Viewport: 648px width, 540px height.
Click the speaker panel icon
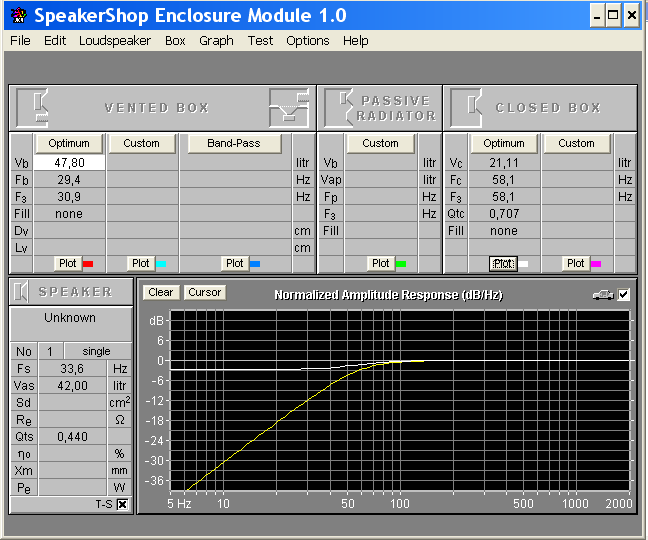pyautogui.click(x=21, y=292)
